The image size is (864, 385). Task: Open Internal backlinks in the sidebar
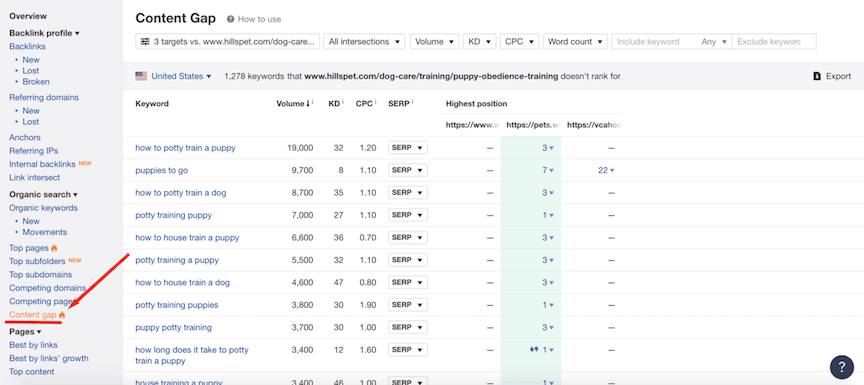point(42,164)
